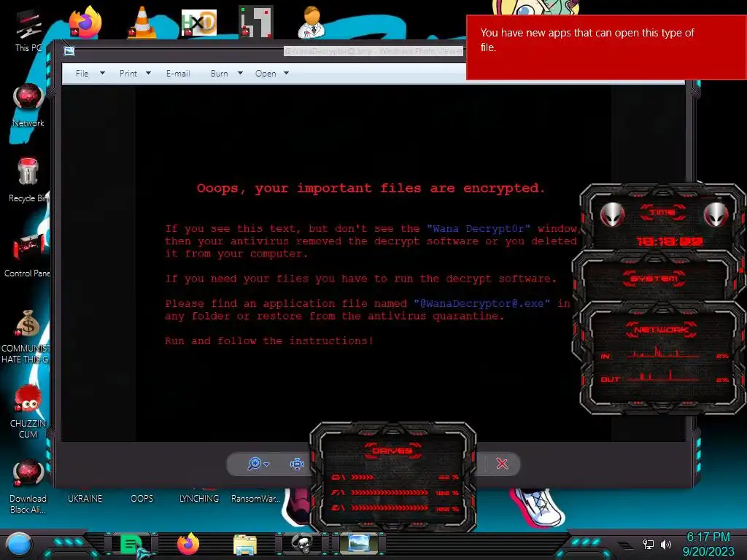Delete the image with the red X
This screenshot has height=560, width=747.
[x=502, y=464]
